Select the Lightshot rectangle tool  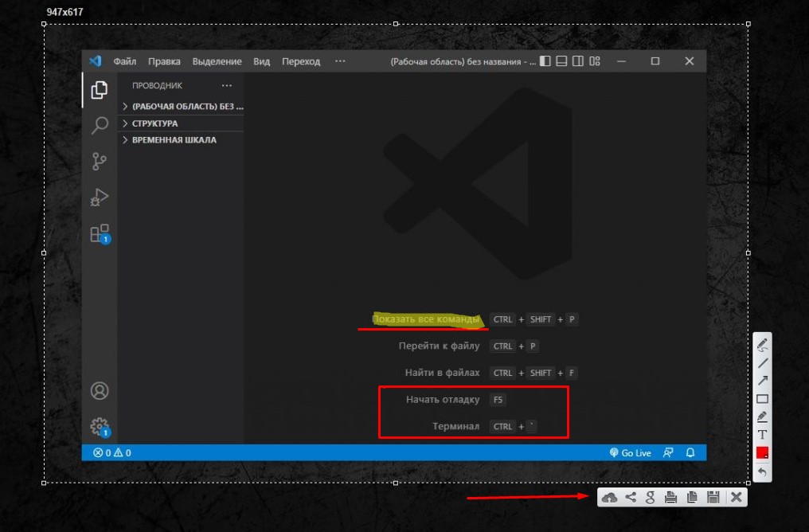(762, 399)
